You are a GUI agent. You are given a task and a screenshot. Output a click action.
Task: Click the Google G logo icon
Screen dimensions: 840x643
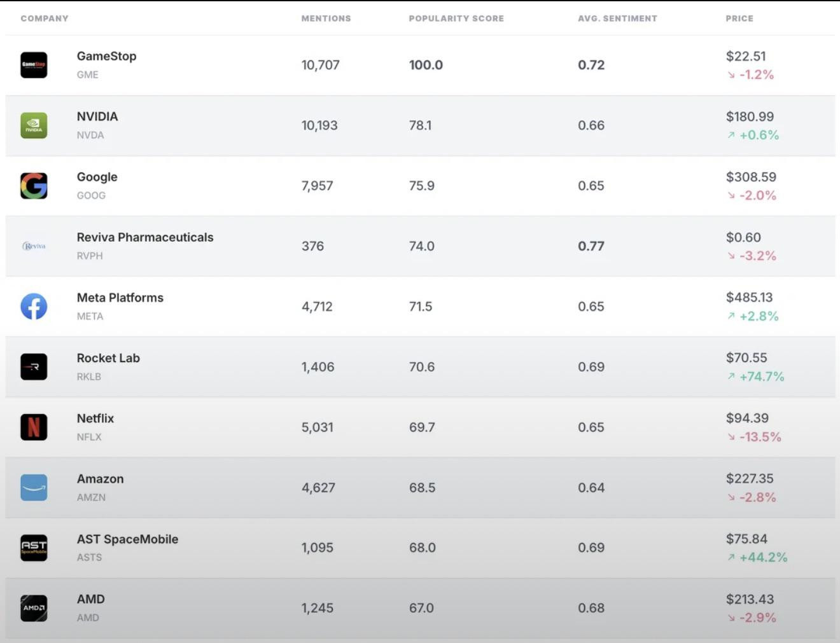tap(34, 186)
